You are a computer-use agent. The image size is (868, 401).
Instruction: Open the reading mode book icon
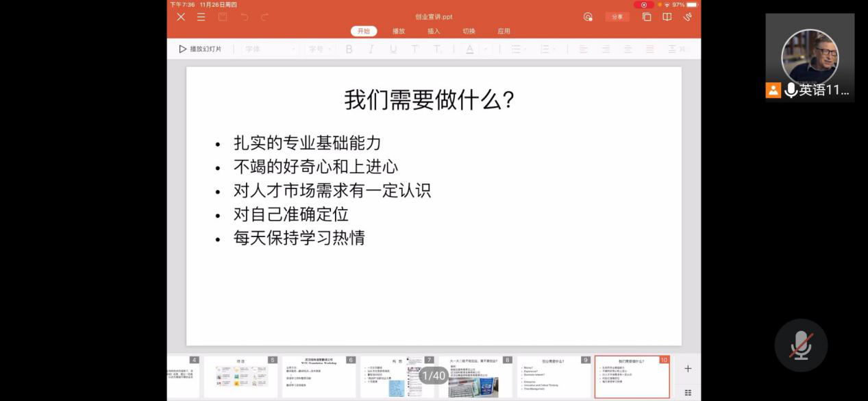667,17
